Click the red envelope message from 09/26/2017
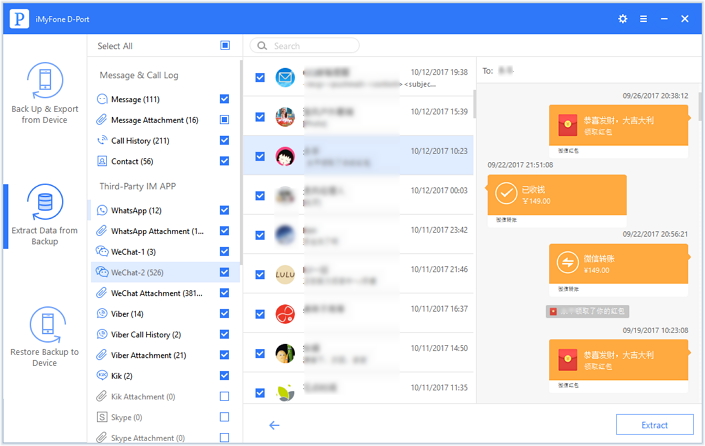705x446 pixels. click(618, 130)
